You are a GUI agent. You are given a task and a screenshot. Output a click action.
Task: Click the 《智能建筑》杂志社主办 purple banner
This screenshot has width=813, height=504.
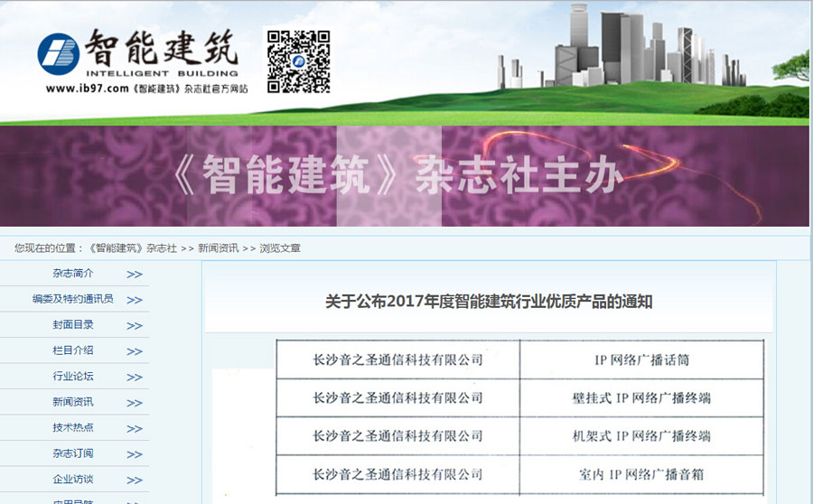(x=405, y=176)
